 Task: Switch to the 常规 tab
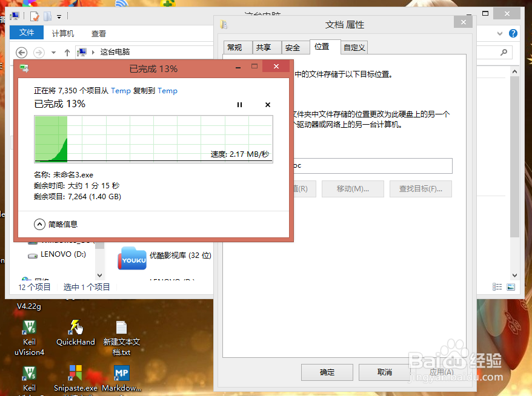click(238, 47)
